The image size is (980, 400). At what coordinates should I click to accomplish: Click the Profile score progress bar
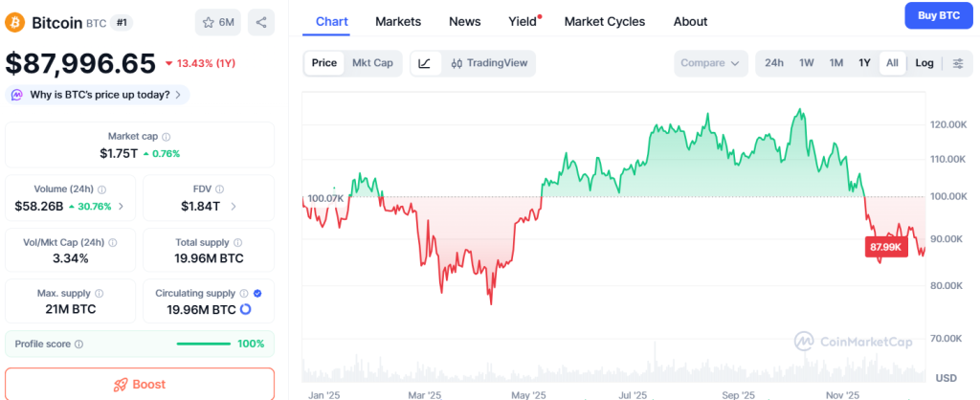205,344
